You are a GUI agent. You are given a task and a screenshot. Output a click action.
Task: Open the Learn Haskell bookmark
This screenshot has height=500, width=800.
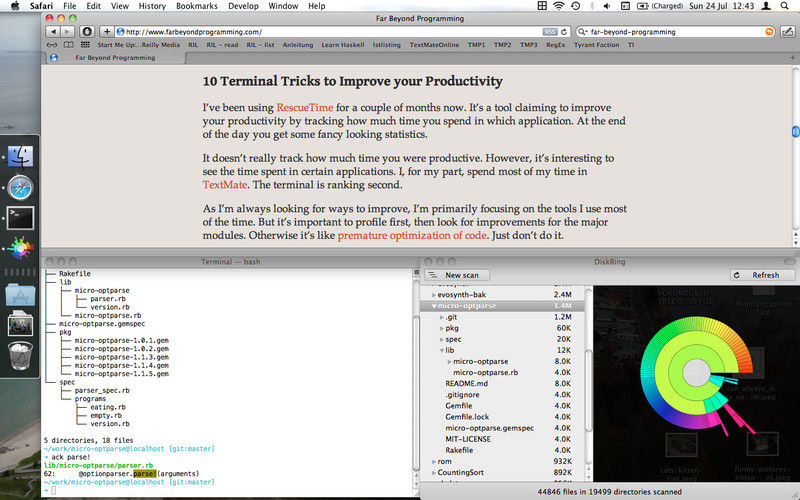[x=342, y=45]
